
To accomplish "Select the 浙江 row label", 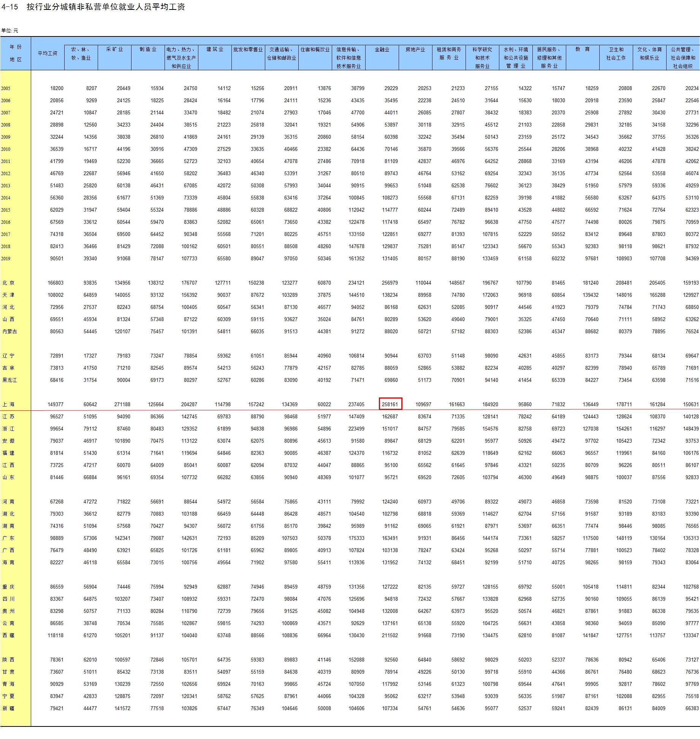I will (x=8, y=429).
